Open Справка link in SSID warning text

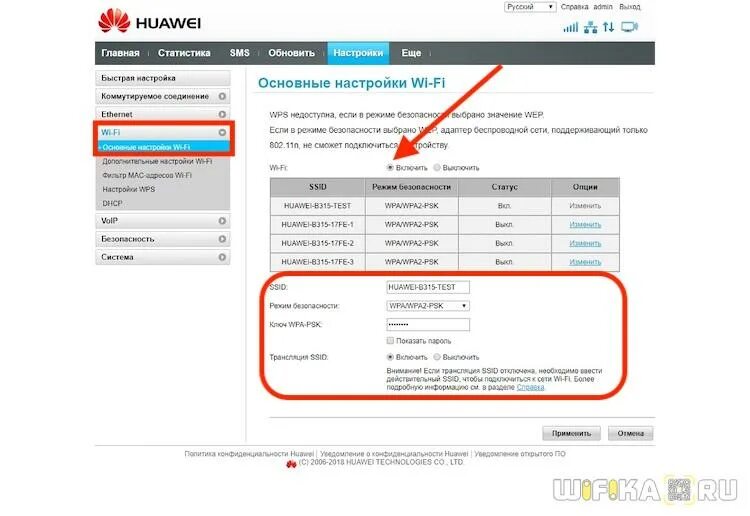(x=530, y=387)
